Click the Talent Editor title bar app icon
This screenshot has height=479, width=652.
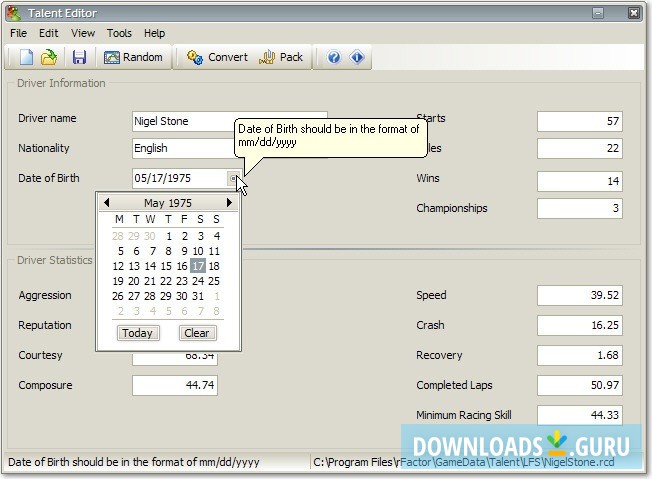pyautogui.click(x=14, y=13)
